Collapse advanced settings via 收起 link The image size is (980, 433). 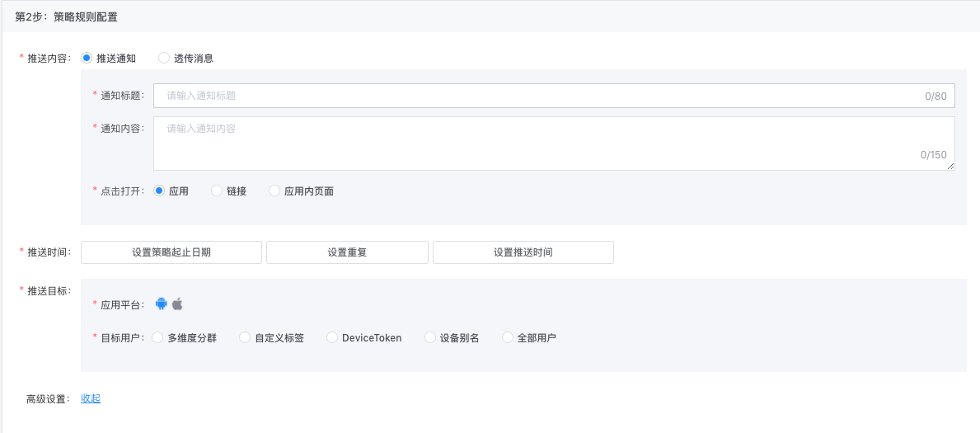pos(91,398)
